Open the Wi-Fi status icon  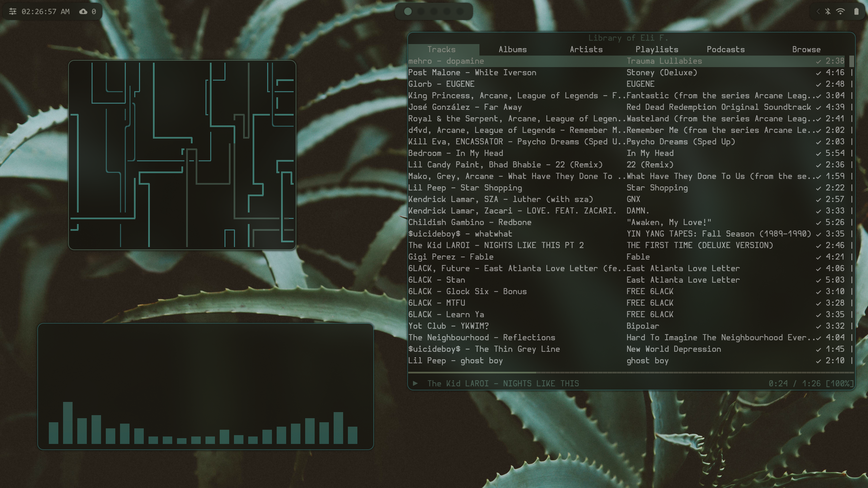(840, 12)
